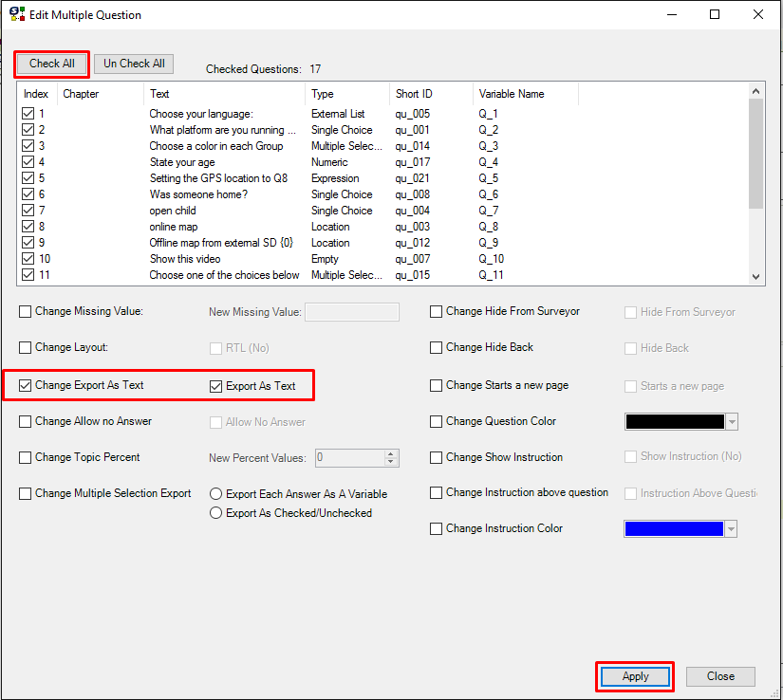Uncheck question 10 'Show this video'
The height and width of the screenshot is (700, 783).
[28, 259]
